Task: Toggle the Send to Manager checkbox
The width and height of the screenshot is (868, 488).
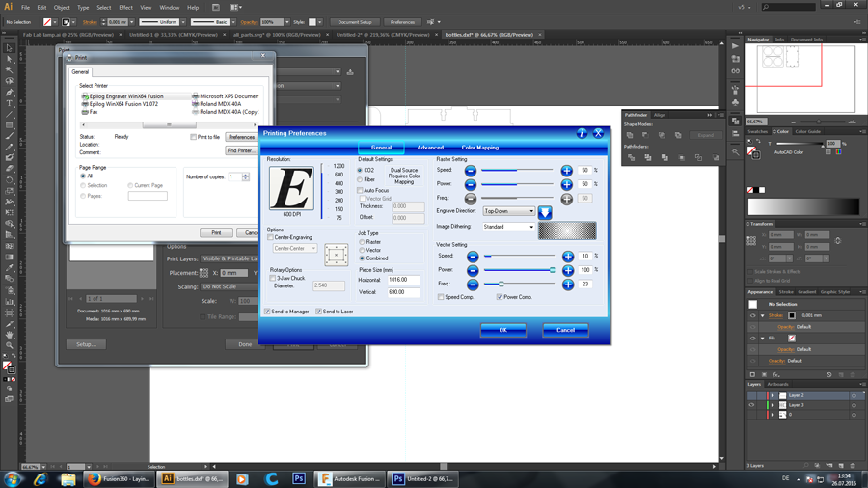Action: click(x=268, y=312)
